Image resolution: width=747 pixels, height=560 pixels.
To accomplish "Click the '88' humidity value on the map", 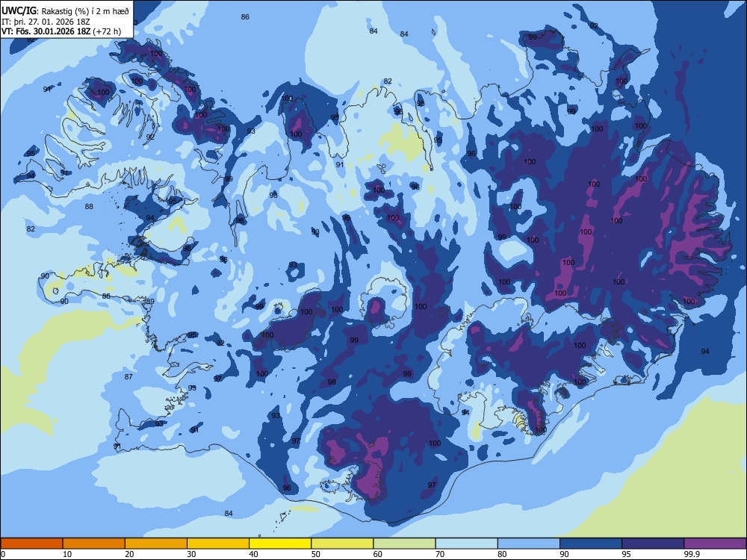I will pyautogui.click(x=89, y=207).
